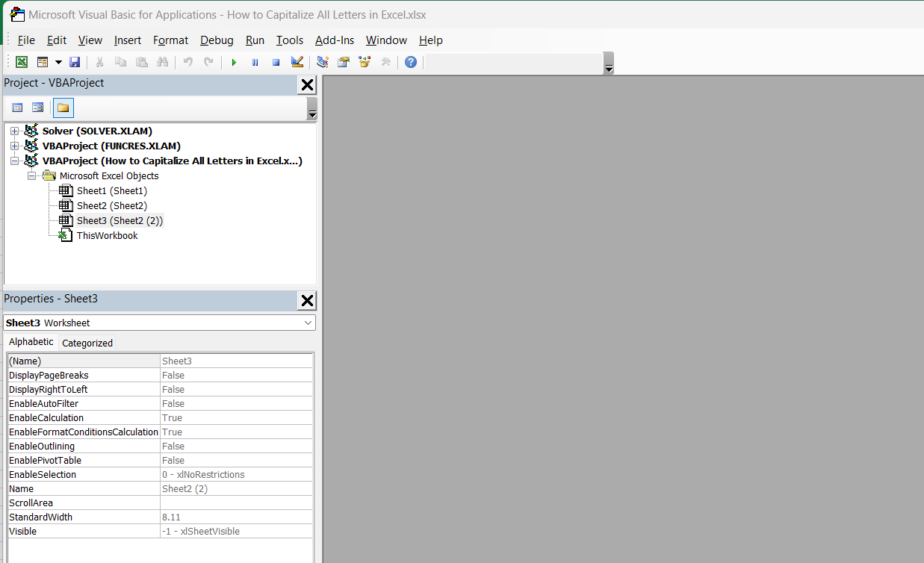The height and width of the screenshot is (563, 924).
Task: Click the Visible property value xlSheetVisible
Action: point(237,532)
